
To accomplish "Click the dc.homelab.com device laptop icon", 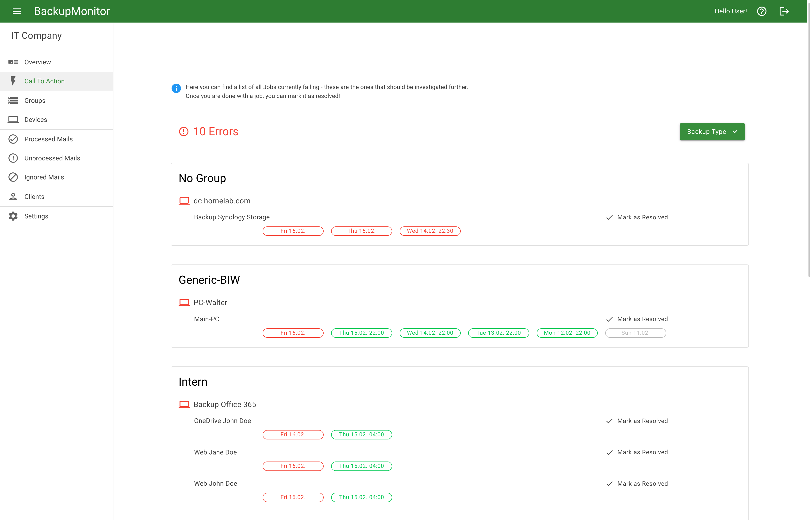I will (x=184, y=201).
